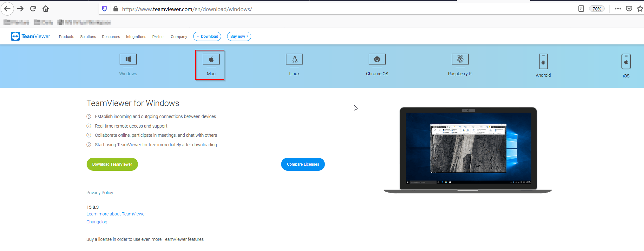Screen dimensions: 644x251
Task: Click the laptop screenshot image
Action: point(468,150)
